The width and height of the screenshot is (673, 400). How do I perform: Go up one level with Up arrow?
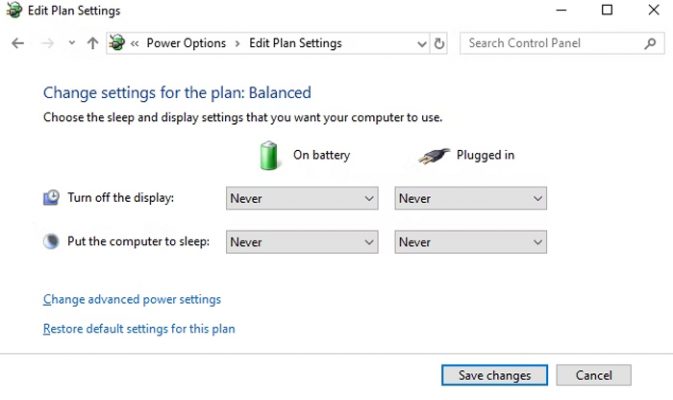point(93,43)
